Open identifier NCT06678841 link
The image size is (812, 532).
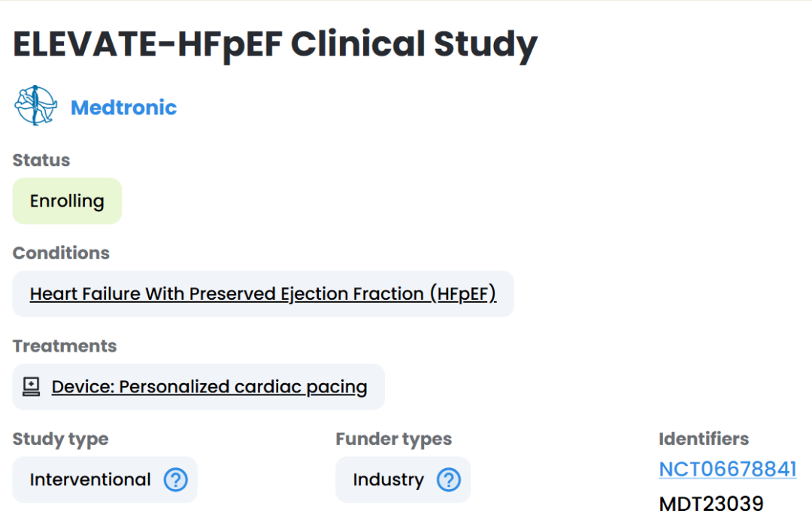coord(728,470)
